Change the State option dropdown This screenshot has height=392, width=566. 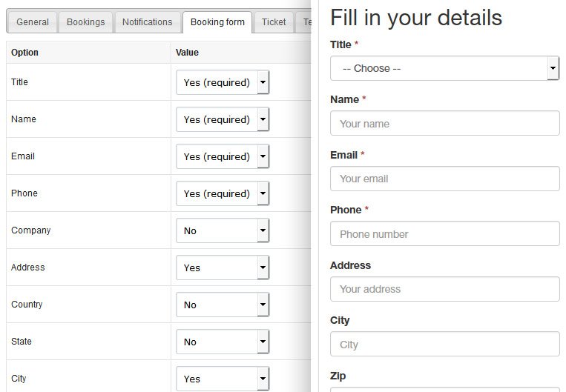[x=223, y=342]
